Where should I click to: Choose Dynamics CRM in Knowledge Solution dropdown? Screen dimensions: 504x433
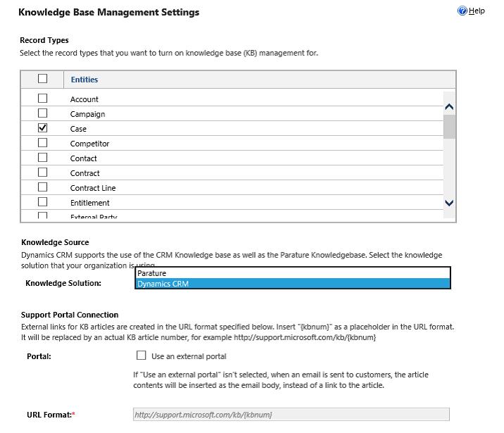click(x=293, y=284)
